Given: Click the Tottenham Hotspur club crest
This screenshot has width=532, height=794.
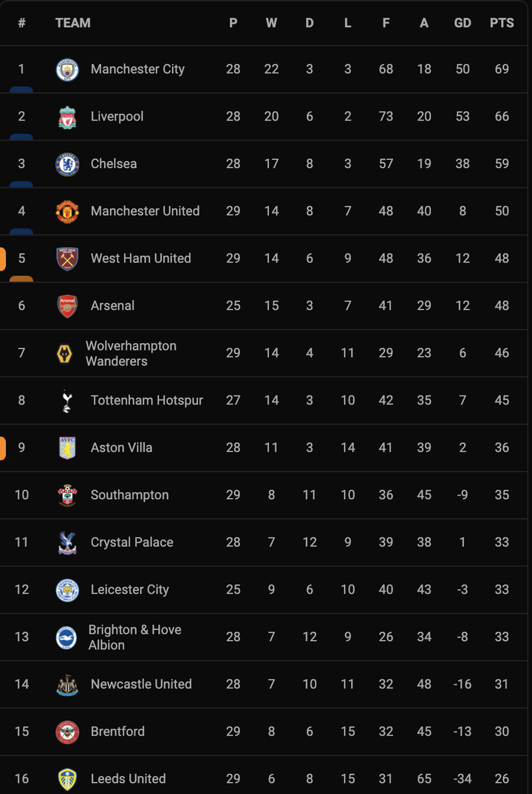Looking at the screenshot, I should point(67,400).
